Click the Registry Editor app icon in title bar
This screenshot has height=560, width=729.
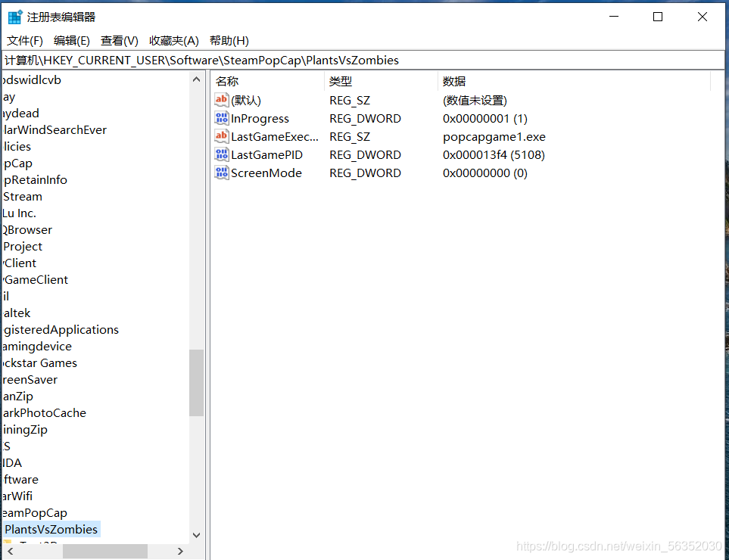click(15, 17)
